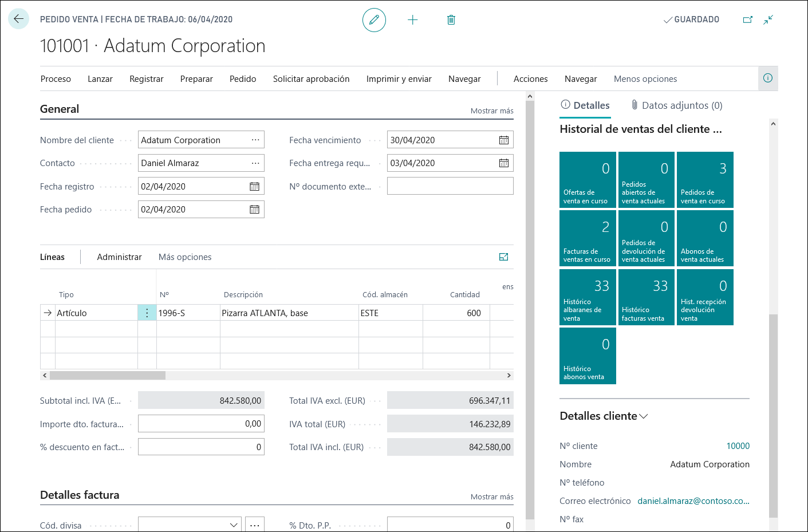The height and width of the screenshot is (532, 808).
Task: Open the Lanzar menu
Action: 100,79
